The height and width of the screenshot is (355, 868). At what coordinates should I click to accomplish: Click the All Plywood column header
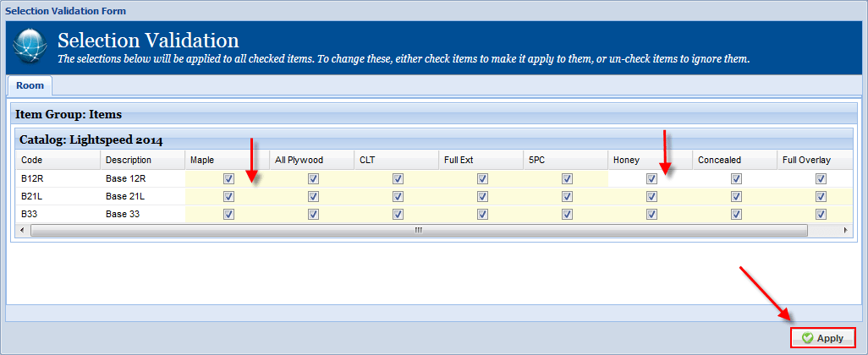coord(311,160)
